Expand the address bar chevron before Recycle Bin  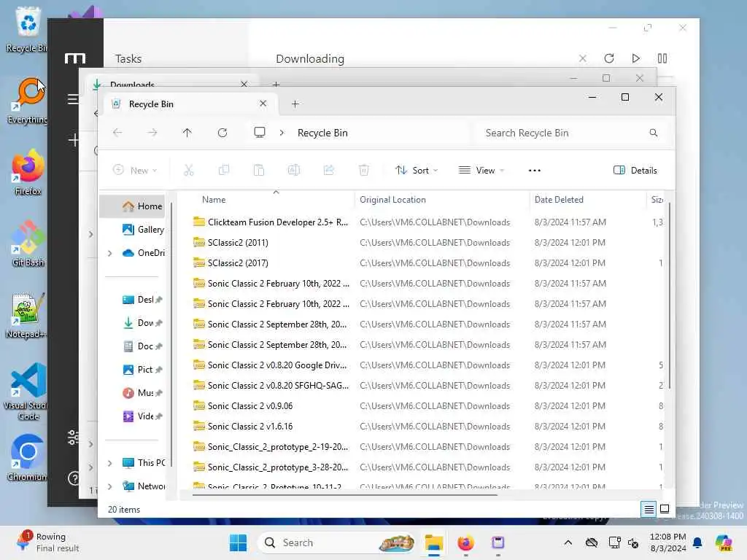(282, 133)
